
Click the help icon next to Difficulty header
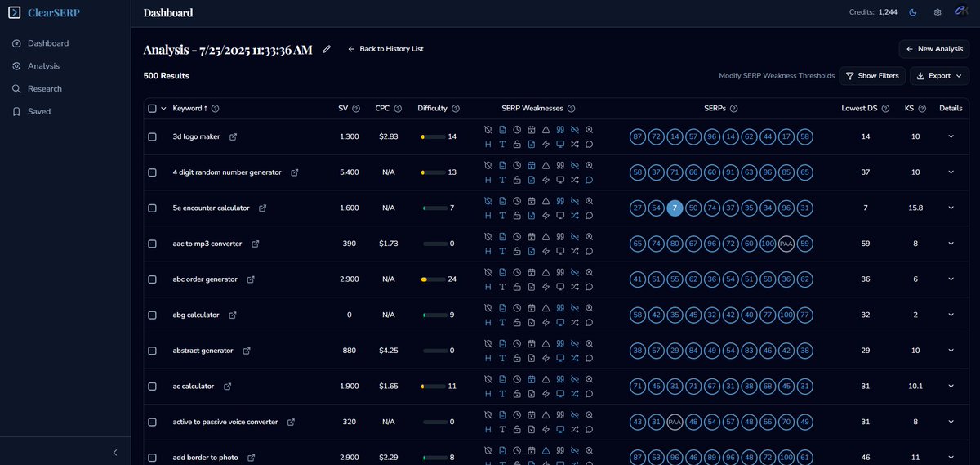tap(455, 108)
